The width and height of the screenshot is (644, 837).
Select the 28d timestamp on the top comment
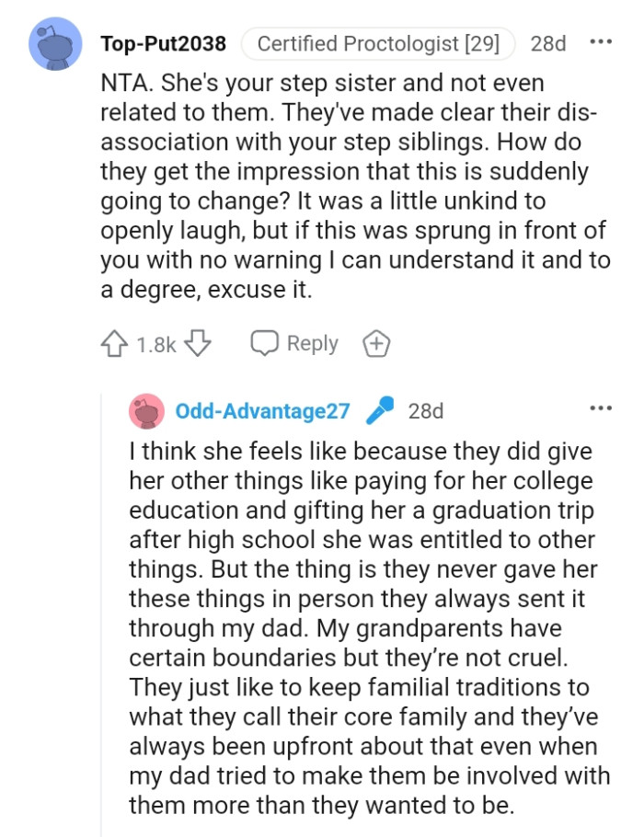coord(549,41)
